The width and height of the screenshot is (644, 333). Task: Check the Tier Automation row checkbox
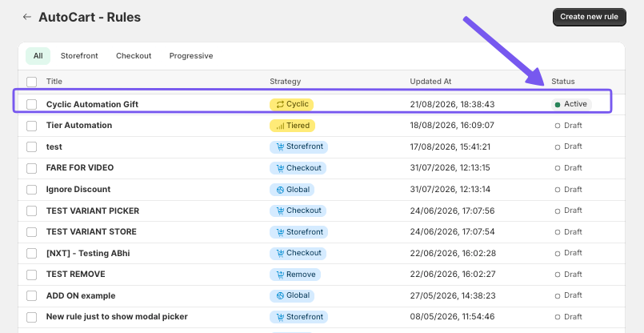[32, 126]
